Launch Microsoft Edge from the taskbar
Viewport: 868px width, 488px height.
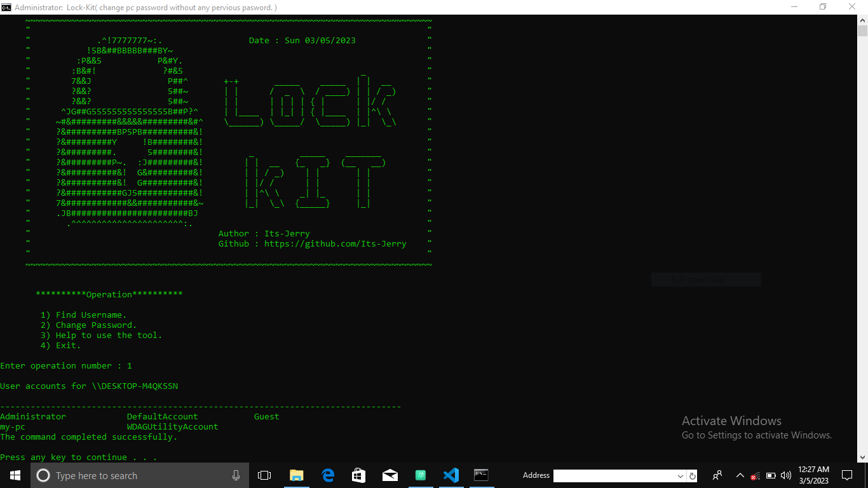point(328,475)
